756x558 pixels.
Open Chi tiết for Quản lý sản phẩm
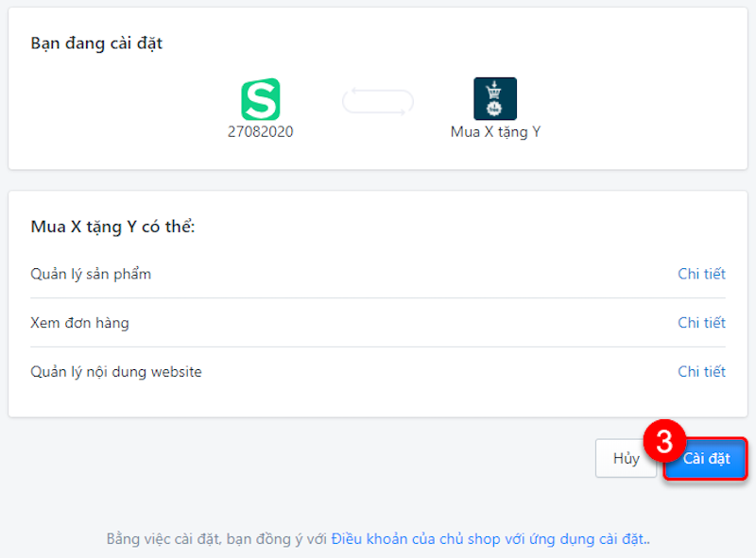coord(701,274)
